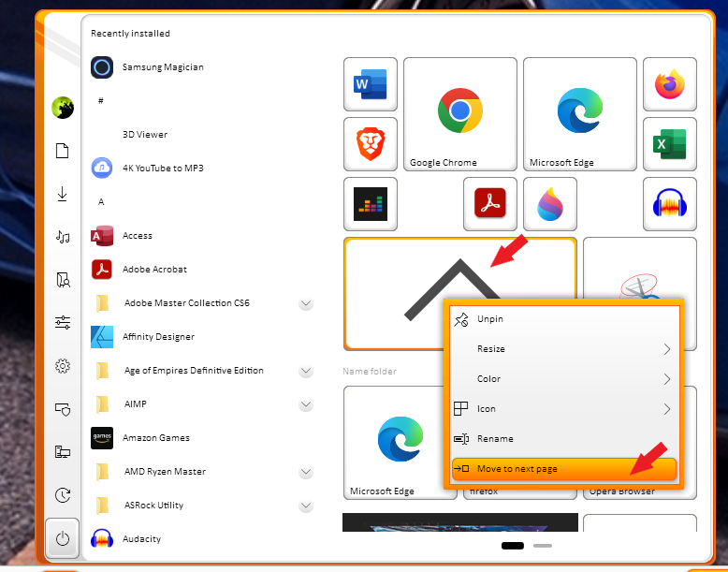
Task: Open the Color submenu arrow
Action: pyautogui.click(x=667, y=379)
